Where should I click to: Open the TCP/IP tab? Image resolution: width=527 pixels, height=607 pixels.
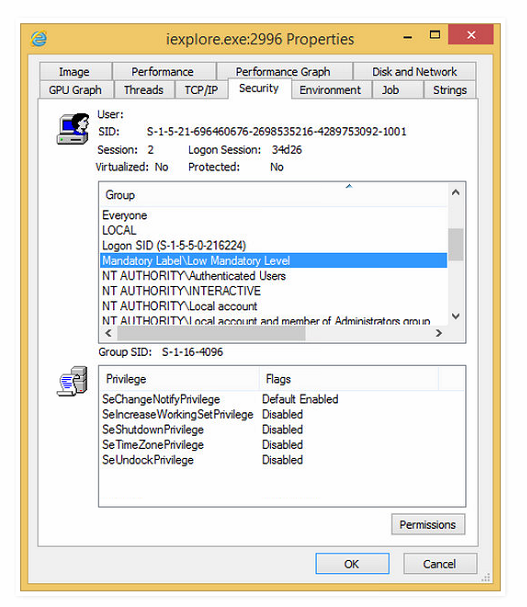201,90
